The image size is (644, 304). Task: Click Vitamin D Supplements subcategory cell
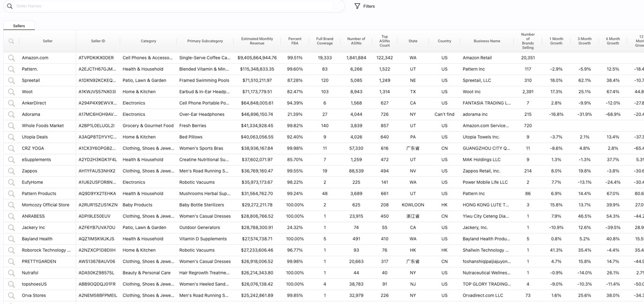pyautogui.click(x=203, y=239)
